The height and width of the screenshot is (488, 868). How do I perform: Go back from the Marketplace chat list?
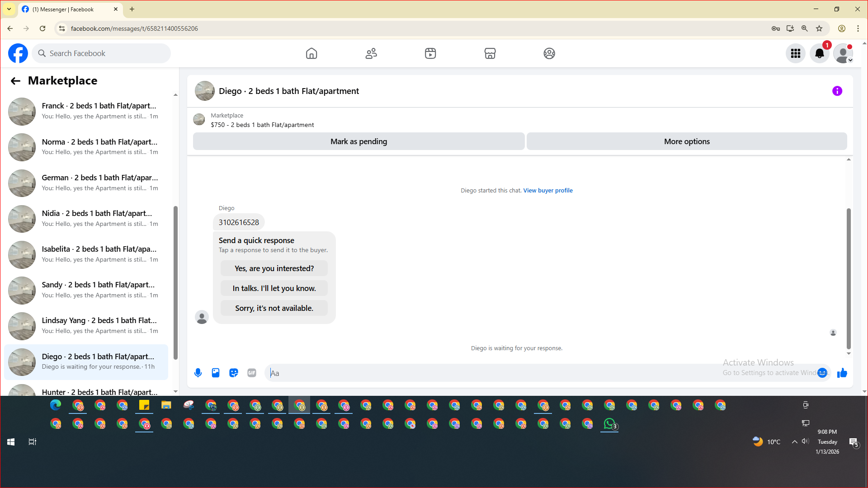click(15, 81)
